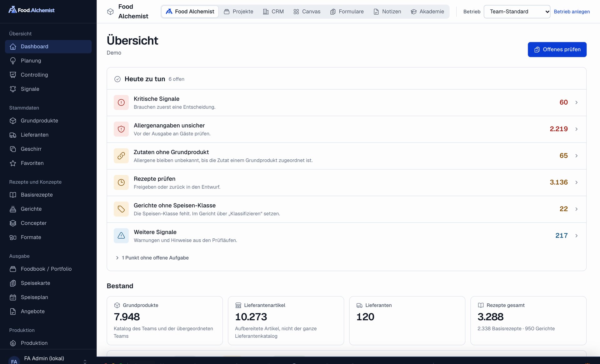Open Kritische Signale row chevron
This screenshot has height=364, width=600.
[x=576, y=102]
